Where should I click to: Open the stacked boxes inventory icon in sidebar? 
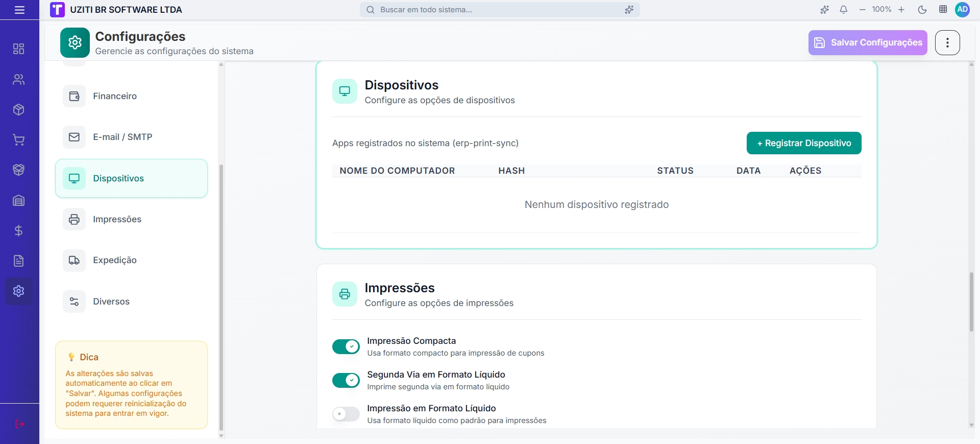[x=19, y=170]
